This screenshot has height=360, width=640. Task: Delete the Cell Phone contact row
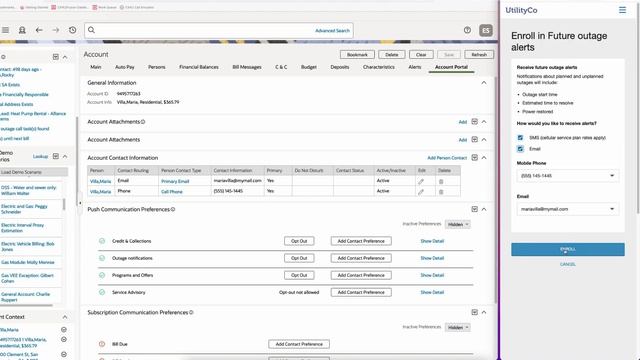coord(441,191)
